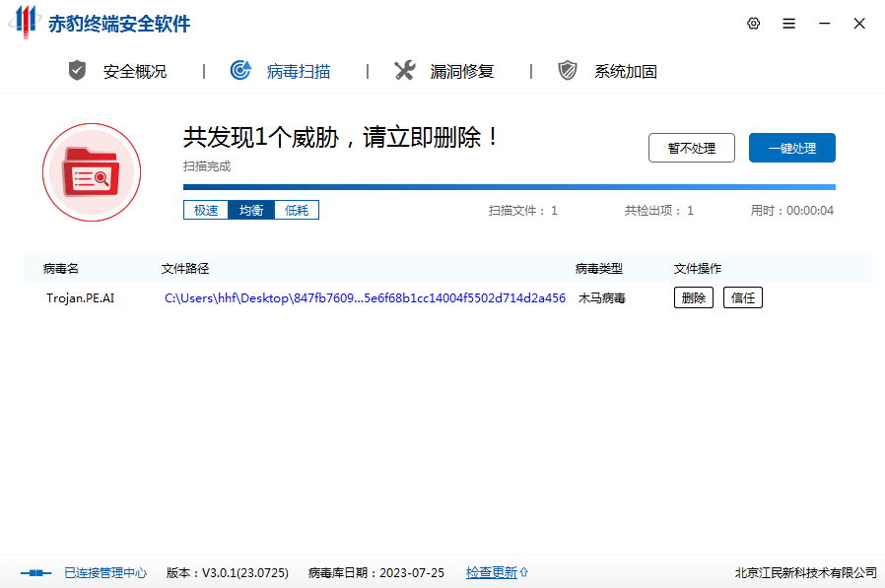Click 病毒库日期 2023-07-25 text
This screenshot has height=588, width=885.
pyautogui.click(x=376, y=573)
